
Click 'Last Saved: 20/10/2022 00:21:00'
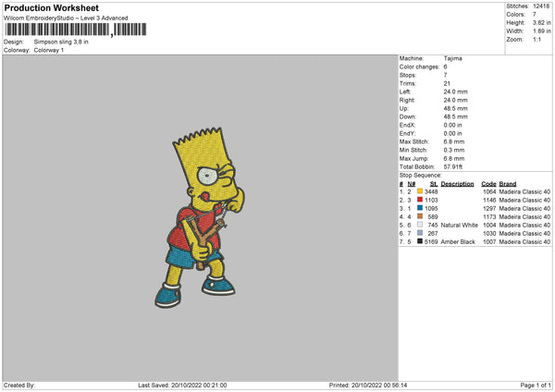tap(182, 385)
